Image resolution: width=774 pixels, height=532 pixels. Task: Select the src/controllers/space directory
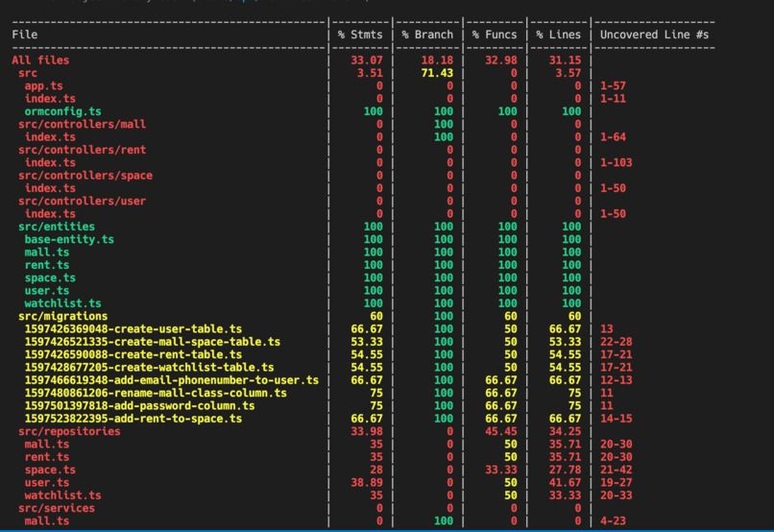[85, 176]
